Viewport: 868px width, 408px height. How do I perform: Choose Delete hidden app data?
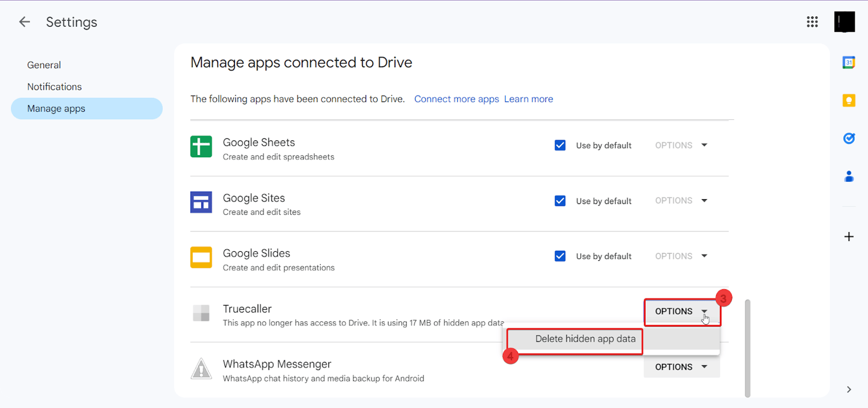click(586, 339)
